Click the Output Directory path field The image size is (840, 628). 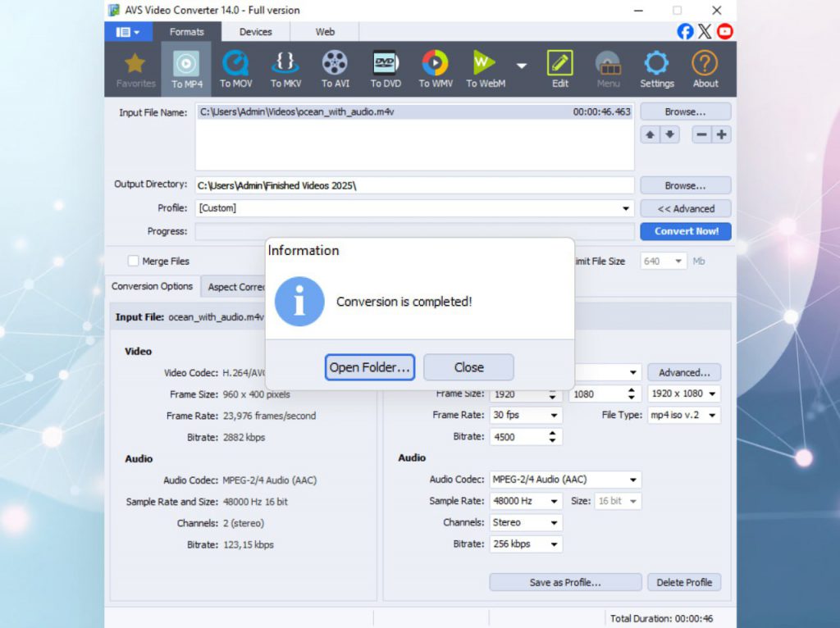pos(414,186)
